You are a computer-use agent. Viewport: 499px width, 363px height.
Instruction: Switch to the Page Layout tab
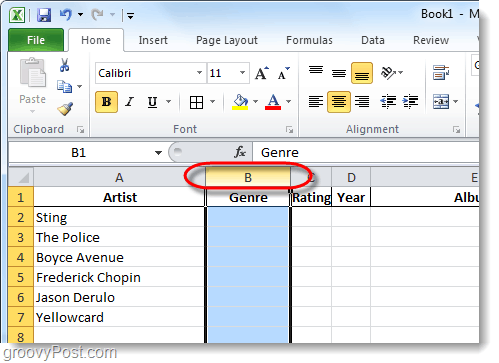pyautogui.click(x=227, y=40)
